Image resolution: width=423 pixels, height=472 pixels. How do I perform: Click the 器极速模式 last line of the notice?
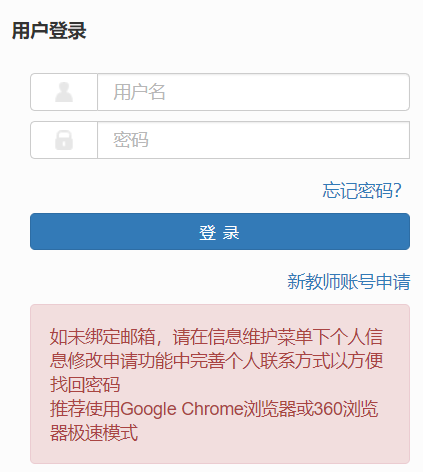pos(94,433)
